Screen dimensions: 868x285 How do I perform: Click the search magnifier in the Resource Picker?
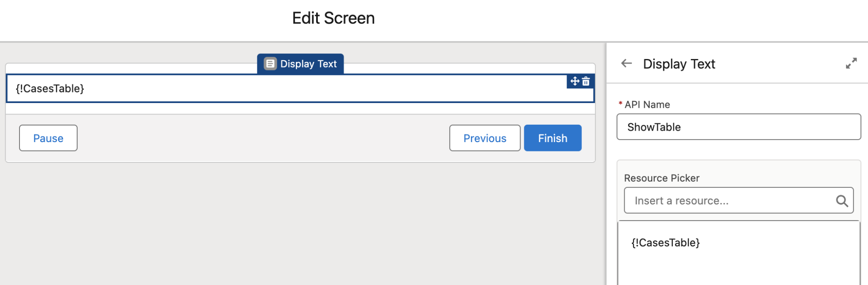[x=842, y=200]
